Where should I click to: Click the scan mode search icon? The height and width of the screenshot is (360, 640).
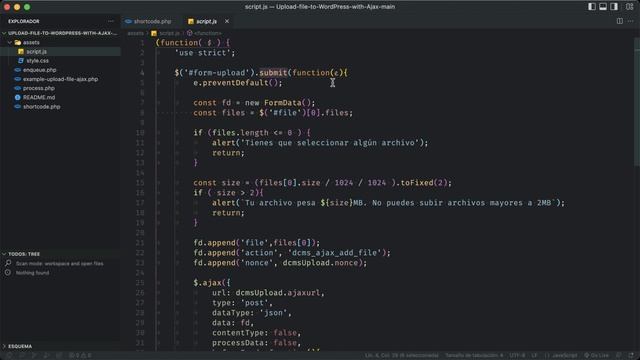click(x=8, y=263)
